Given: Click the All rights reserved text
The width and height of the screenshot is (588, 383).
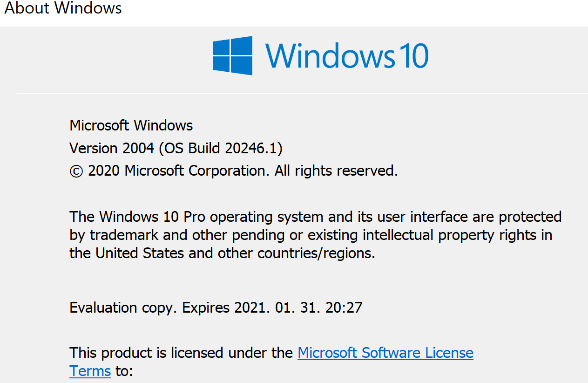Looking at the screenshot, I should pos(336,171).
